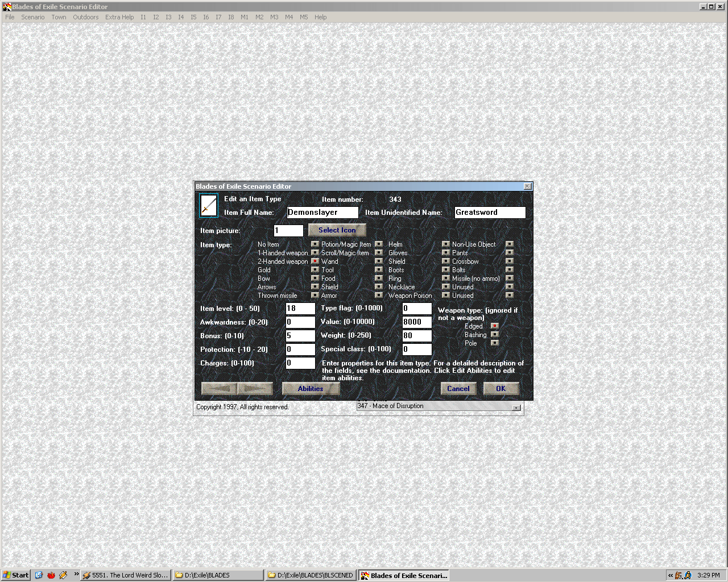This screenshot has width=728, height=582.
Task: Set item type to Arrows
Action: pyautogui.click(x=315, y=287)
